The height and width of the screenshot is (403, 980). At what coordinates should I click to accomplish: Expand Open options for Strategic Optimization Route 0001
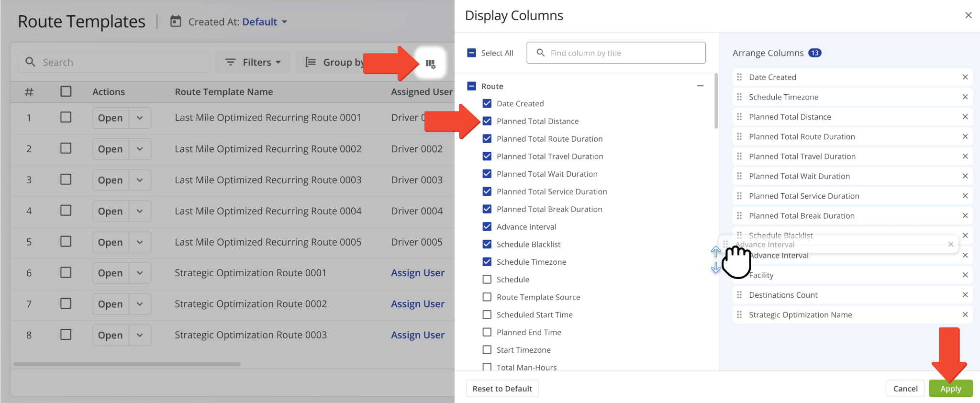[140, 273]
